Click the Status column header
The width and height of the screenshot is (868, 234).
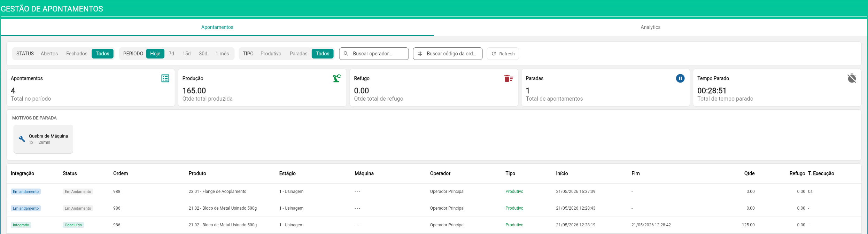[70, 173]
